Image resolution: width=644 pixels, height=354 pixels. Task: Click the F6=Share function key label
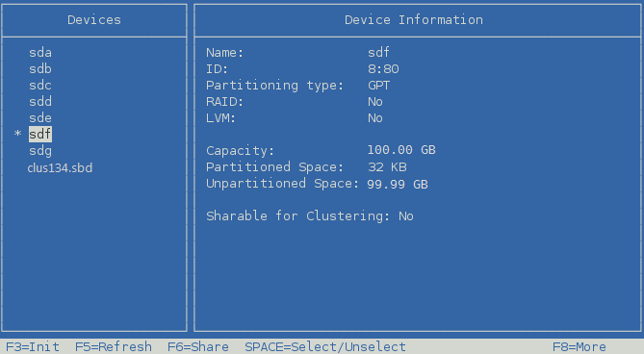[x=198, y=347]
